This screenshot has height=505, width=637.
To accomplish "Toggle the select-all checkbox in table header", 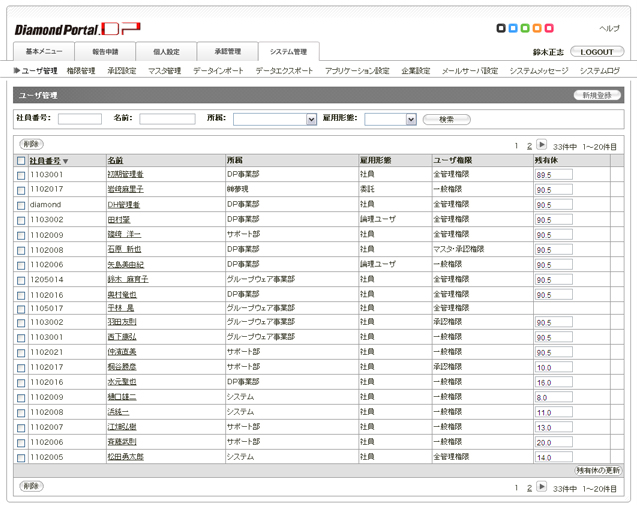I will pos(21,161).
